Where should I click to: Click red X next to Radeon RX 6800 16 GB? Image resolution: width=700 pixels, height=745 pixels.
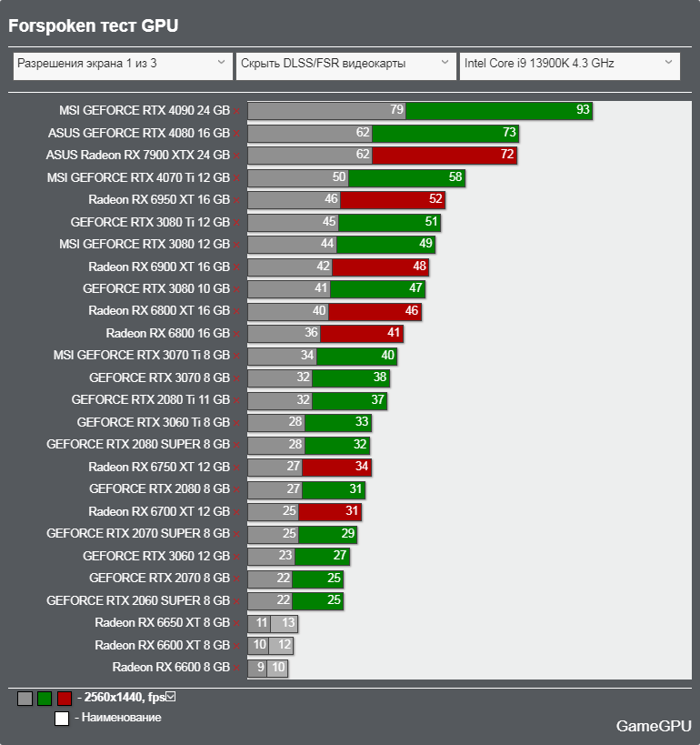point(236,334)
